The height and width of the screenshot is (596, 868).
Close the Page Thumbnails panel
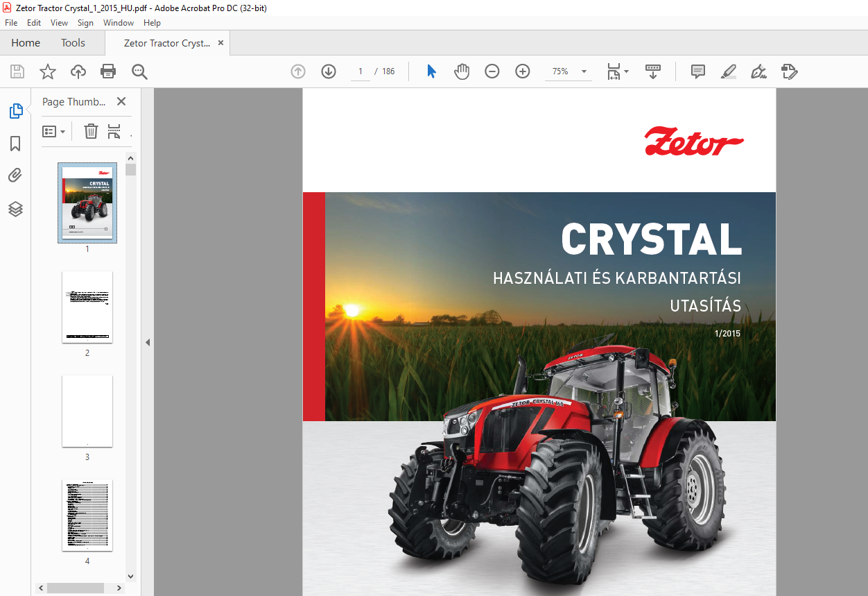[121, 101]
